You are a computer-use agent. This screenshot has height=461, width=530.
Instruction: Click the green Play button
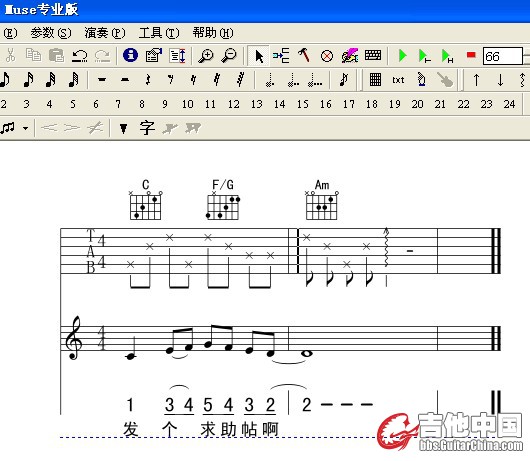click(402, 56)
